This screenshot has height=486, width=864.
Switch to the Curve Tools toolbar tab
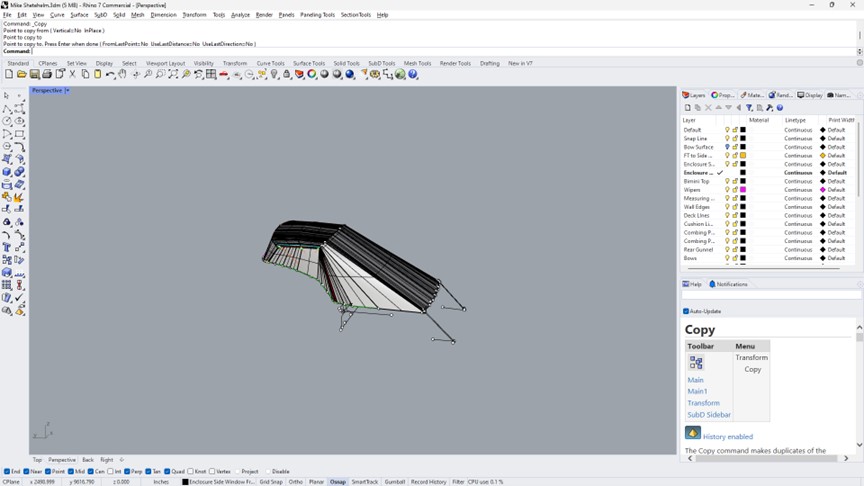pos(270,63)
